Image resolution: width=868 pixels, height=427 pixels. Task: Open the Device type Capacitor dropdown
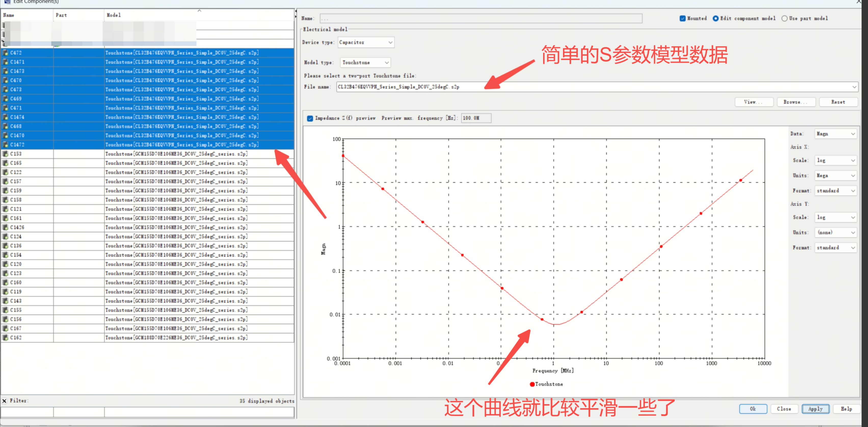[366, 43]
